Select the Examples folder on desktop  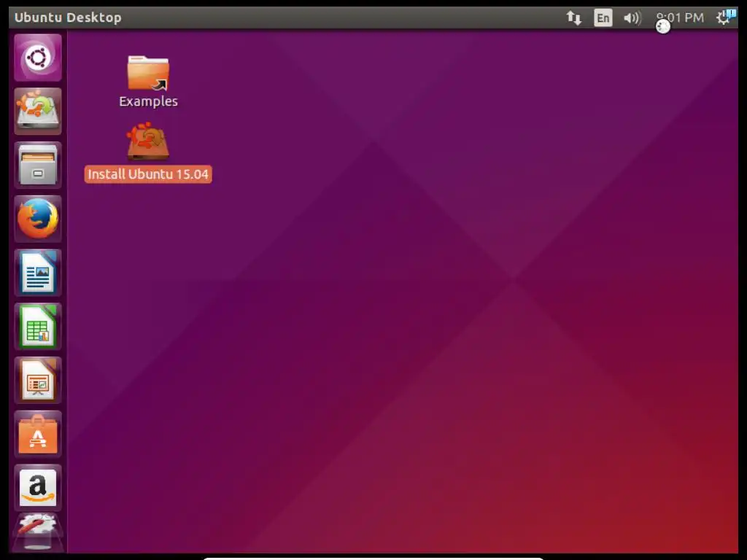click(148, 73)
